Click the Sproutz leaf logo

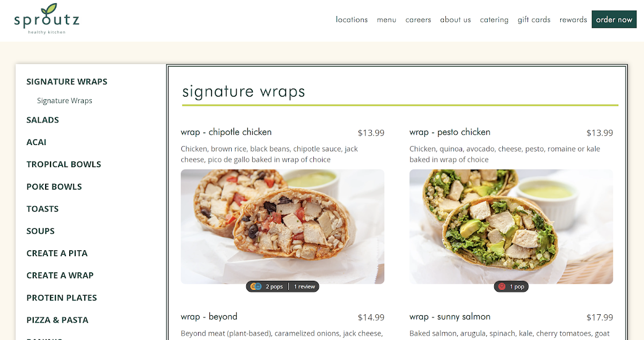tap(47, 19)
